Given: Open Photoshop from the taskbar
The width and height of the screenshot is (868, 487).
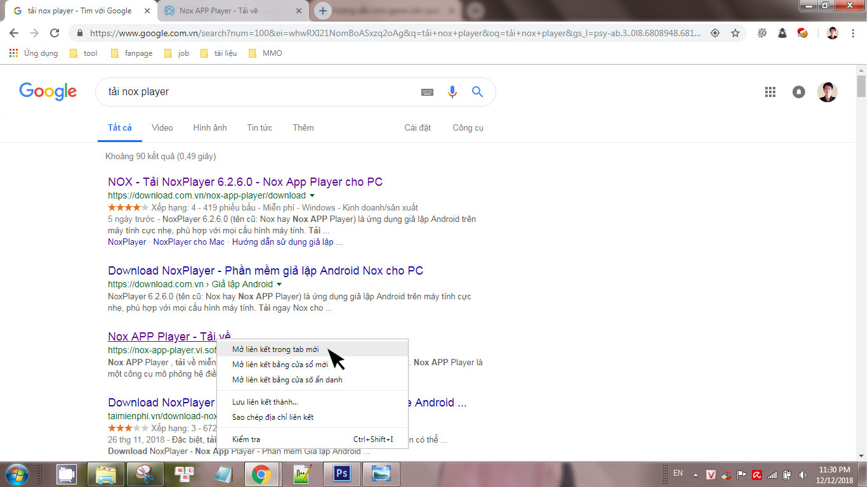Looking at the screenshot, I should point(342,474).
